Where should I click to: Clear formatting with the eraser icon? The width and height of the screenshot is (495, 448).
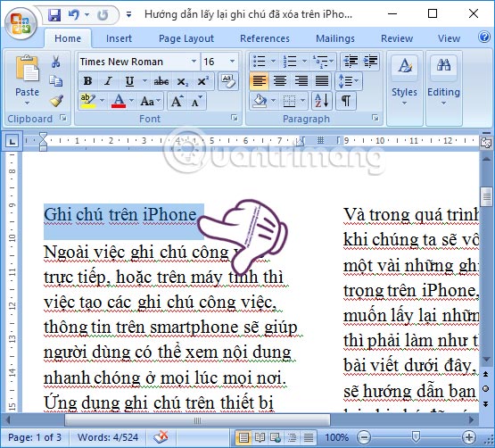(x=228, y=81)
